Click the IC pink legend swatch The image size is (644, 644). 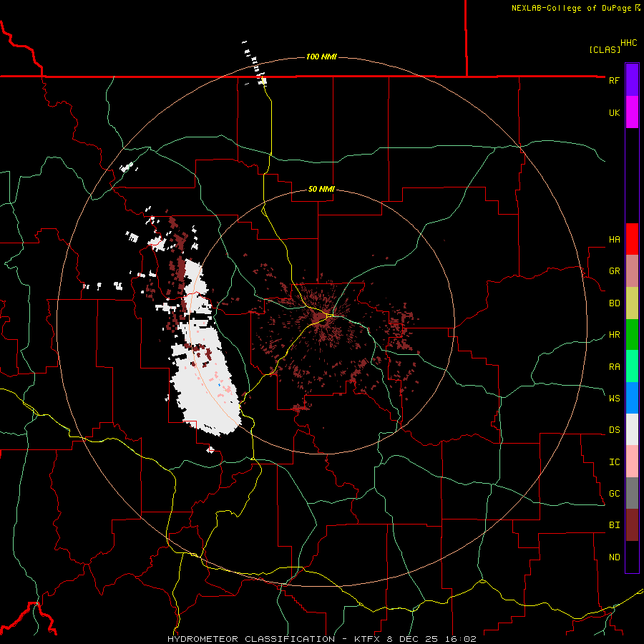tap(632, 462)
